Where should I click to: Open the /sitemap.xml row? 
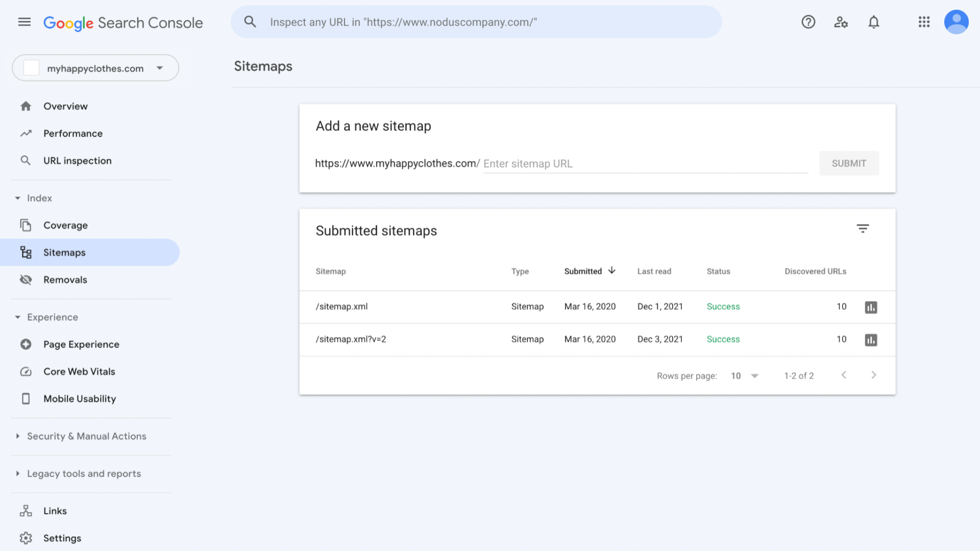(x=597, y=307)
